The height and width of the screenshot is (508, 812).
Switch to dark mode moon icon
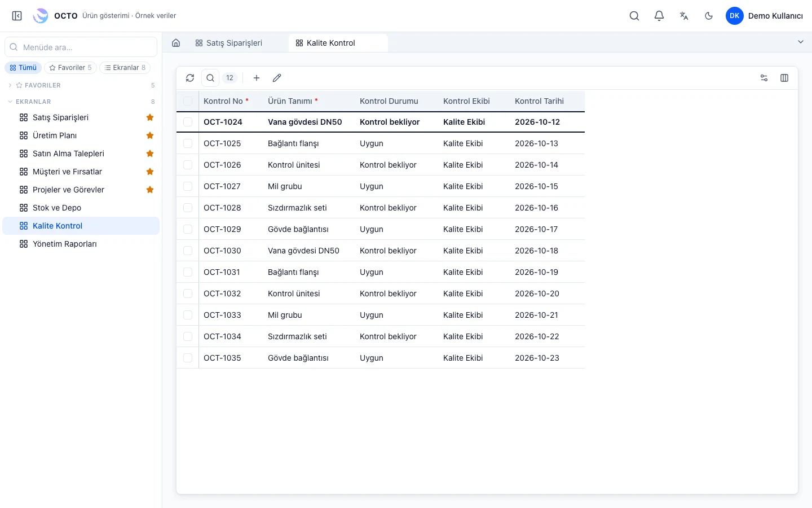[709, 16]
